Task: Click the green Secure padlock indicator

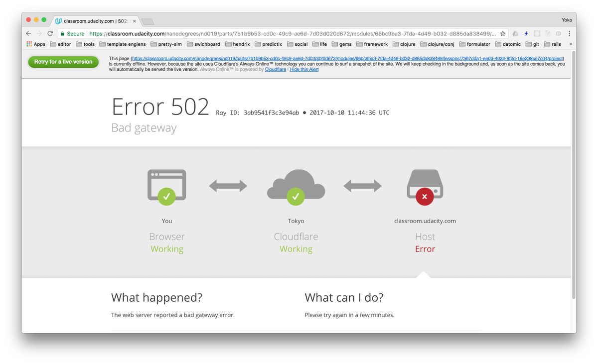Action: [72, 34]
